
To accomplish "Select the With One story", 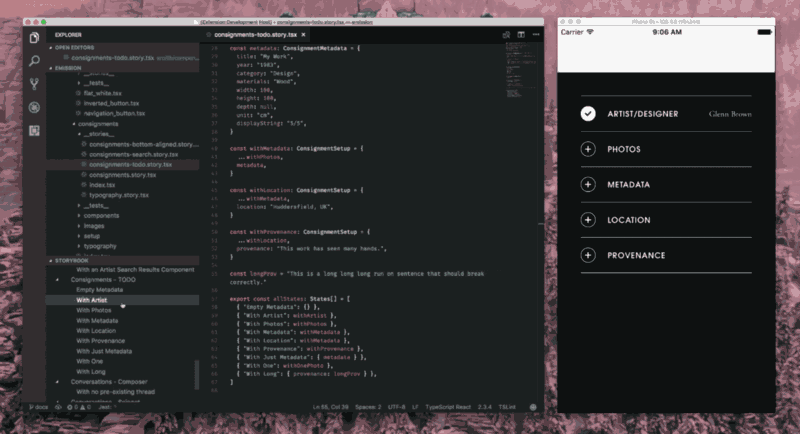I will click(x=89, y=361).
